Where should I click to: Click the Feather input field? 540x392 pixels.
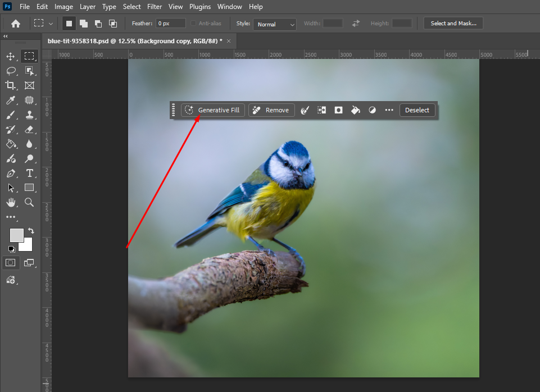tap(170, 24)
